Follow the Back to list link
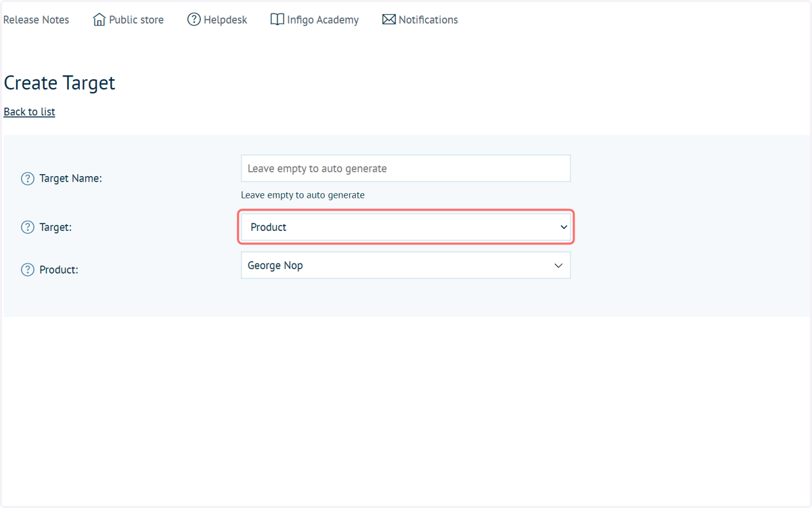Screen dimensions: 812x508 [29, 112]
